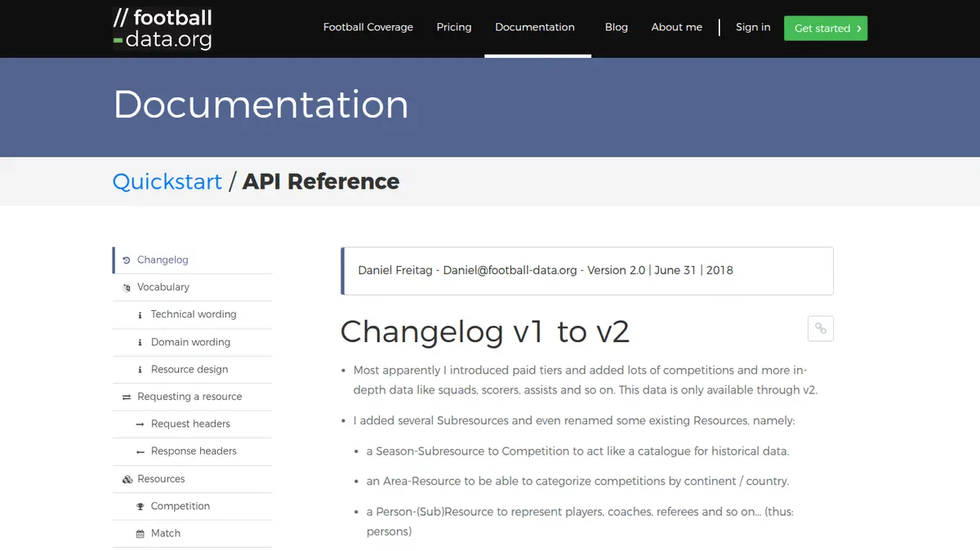This screenshot has width=980, height=551.
Task: Open Football Coverage in the top menu
Action: pyautogui.click(x=368, y=27)
